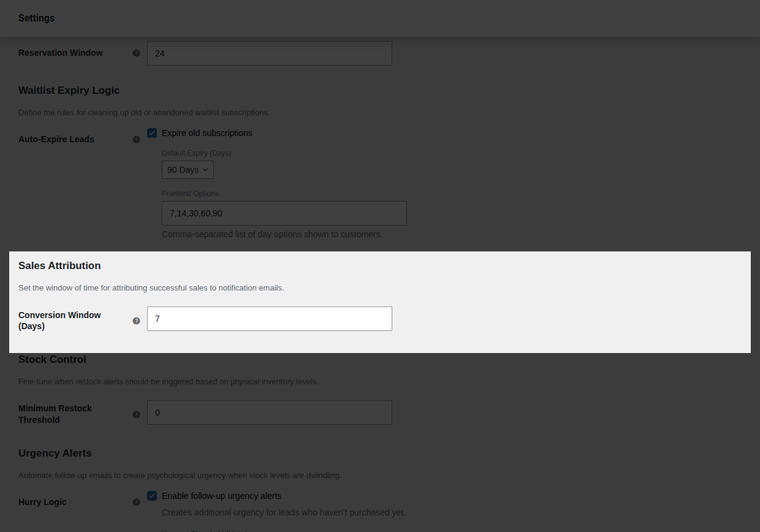The width and height of the screenshot is (760, 532).
Task: Click the Reservation Window label
Action: pyautogui.click(x=61, y=53)
